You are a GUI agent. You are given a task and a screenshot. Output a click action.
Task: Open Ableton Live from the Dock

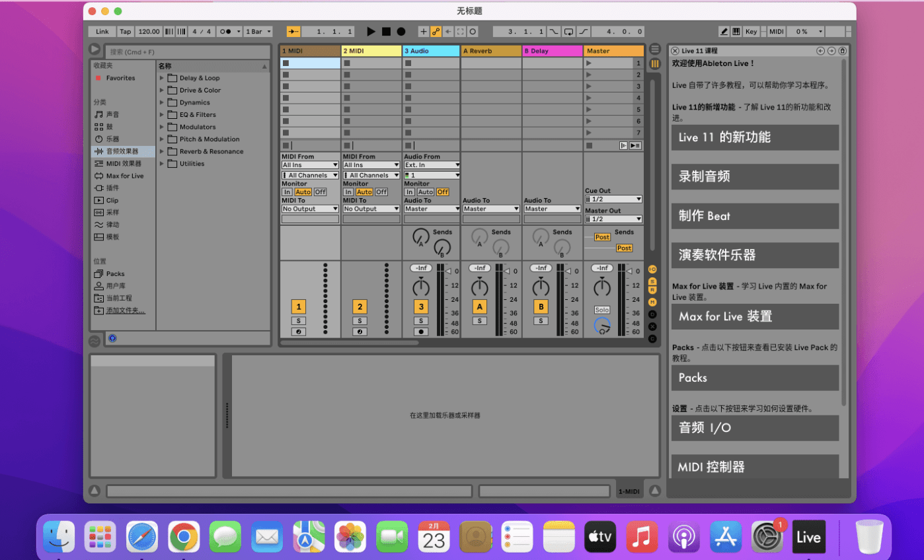click(x=808, y=536)
